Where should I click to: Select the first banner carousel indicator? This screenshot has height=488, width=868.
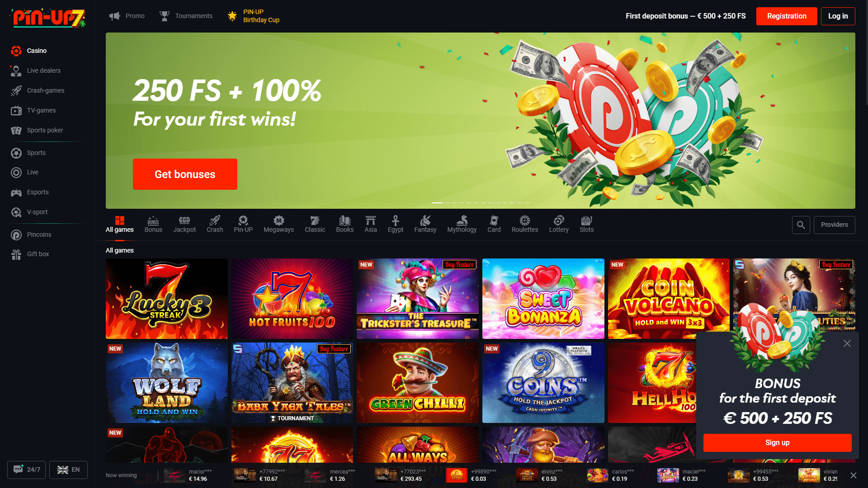(437, 203)
